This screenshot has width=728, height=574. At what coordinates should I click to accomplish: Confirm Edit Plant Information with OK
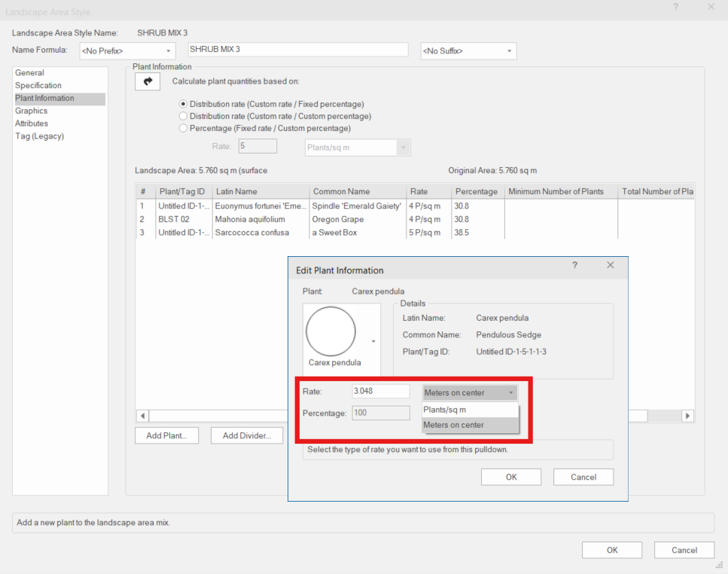(x=510, y=476)
